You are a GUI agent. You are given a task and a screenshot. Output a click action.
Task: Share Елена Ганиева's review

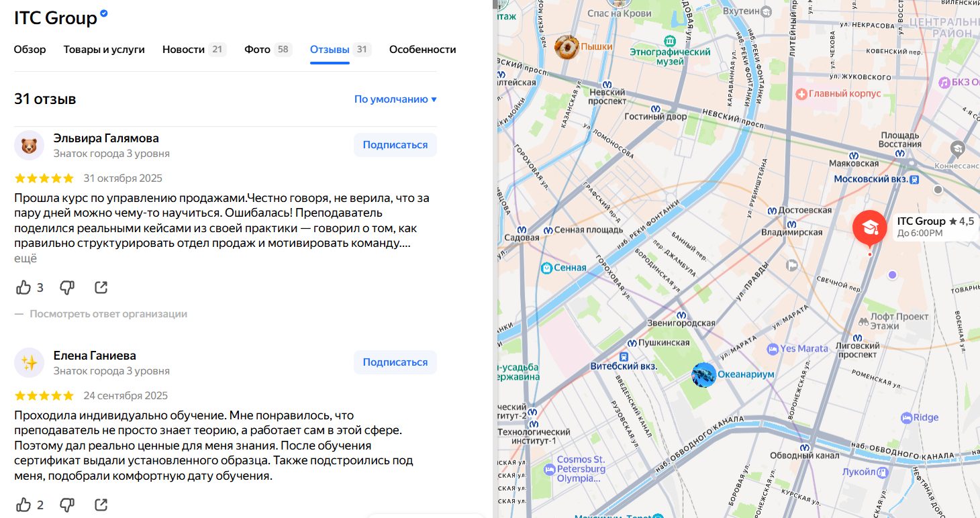click(x=101, y=505)
